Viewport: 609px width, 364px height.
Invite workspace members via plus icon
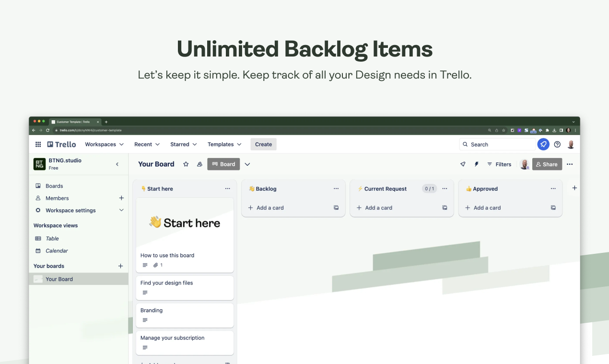[121, 198]
